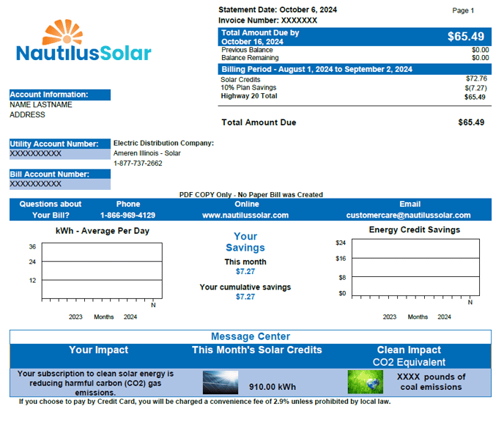Click the Energy Credit Savings chart title
The height and width of the screenshot is (428, 504).
(x=415, y=229)
